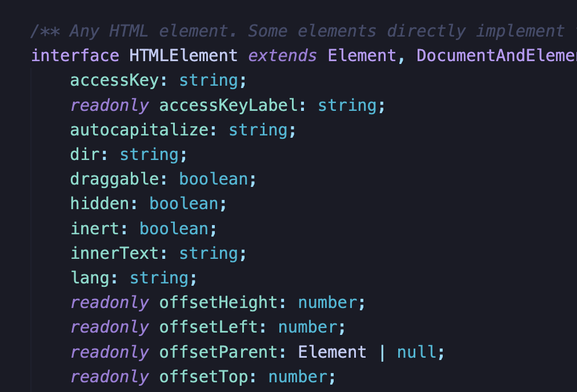Click the null keyword
Image resolution: width=577 pixels, height=392 pixels.
[x=416, y=351]
